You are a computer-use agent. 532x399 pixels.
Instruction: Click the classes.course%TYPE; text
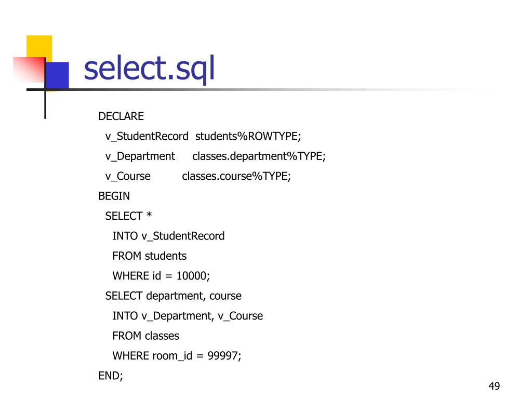pyautogui.click(x=236, y=177)
